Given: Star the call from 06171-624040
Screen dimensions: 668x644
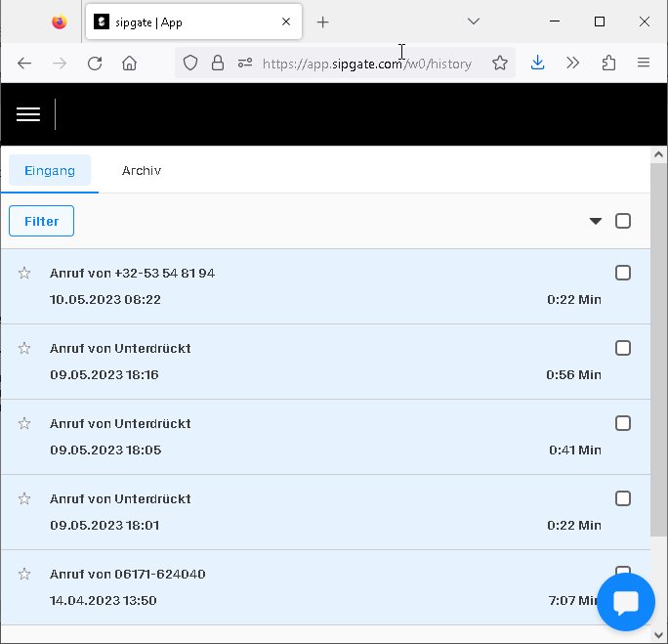Looking at the screenshot, I should coord(25,575).
